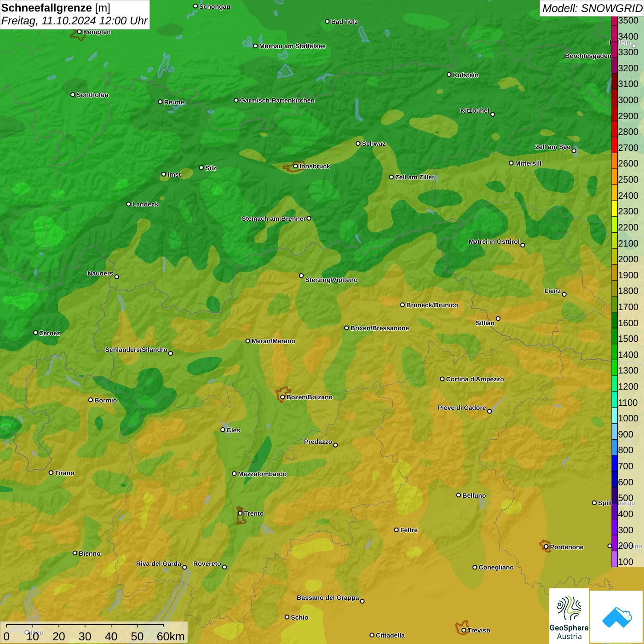
Task: Click the Mezzolombardo label
Action: pyautogui.click(x=263, y=474)
